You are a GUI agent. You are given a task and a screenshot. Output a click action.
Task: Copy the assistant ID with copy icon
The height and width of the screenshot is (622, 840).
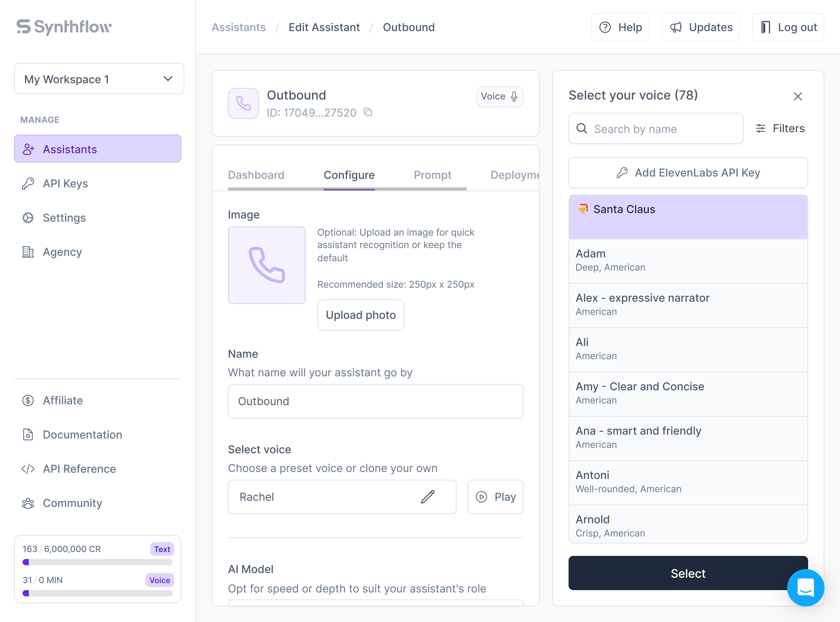(x=368, y=112)
